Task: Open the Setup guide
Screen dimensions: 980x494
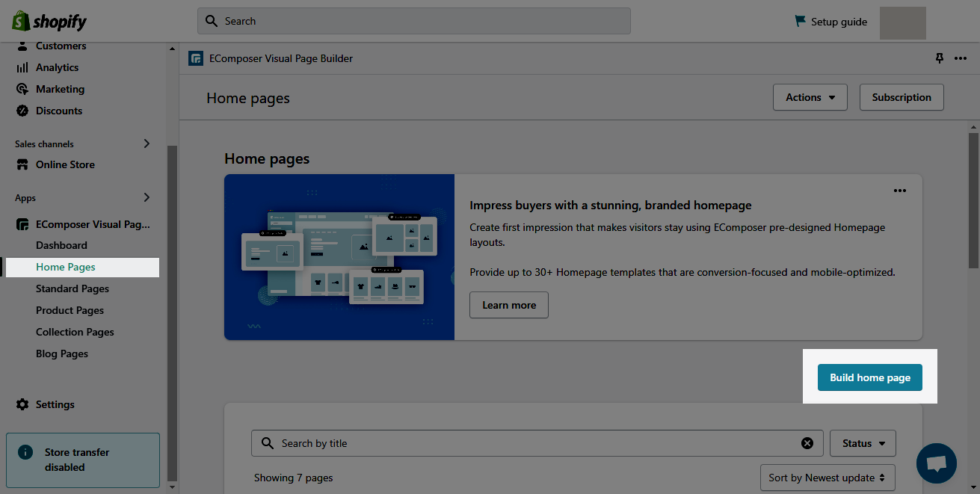Action: tap(831, 22)
